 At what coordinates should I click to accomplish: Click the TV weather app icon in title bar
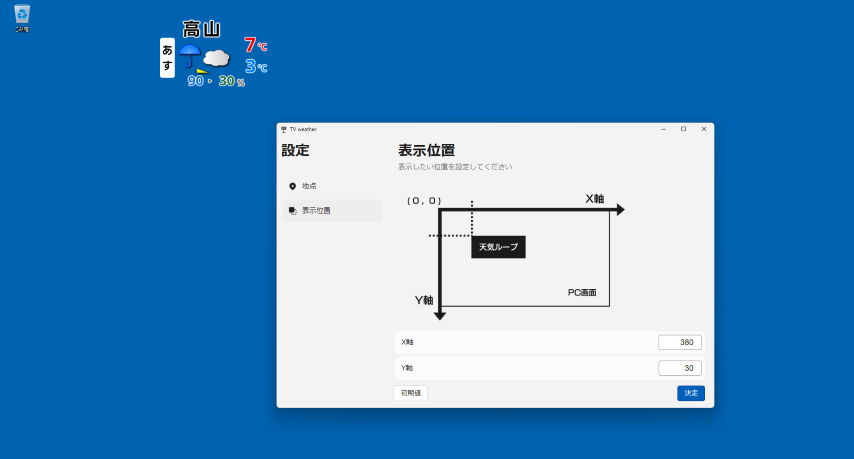284,130
